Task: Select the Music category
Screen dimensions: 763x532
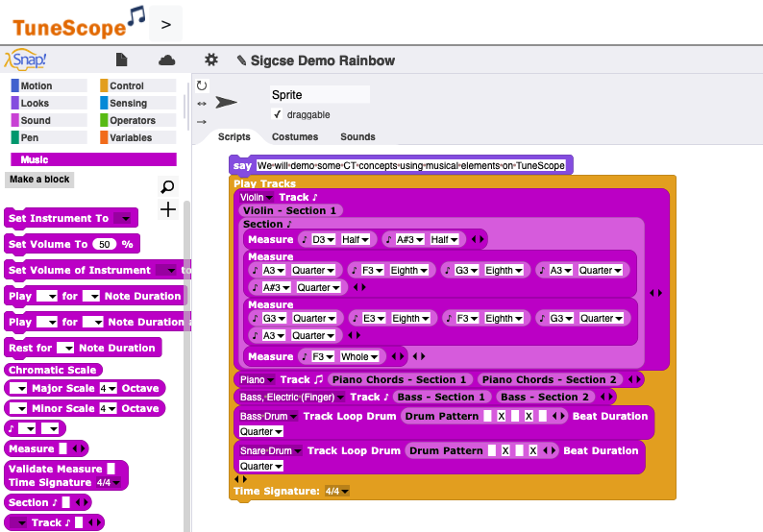Action: tap(93, 159)
